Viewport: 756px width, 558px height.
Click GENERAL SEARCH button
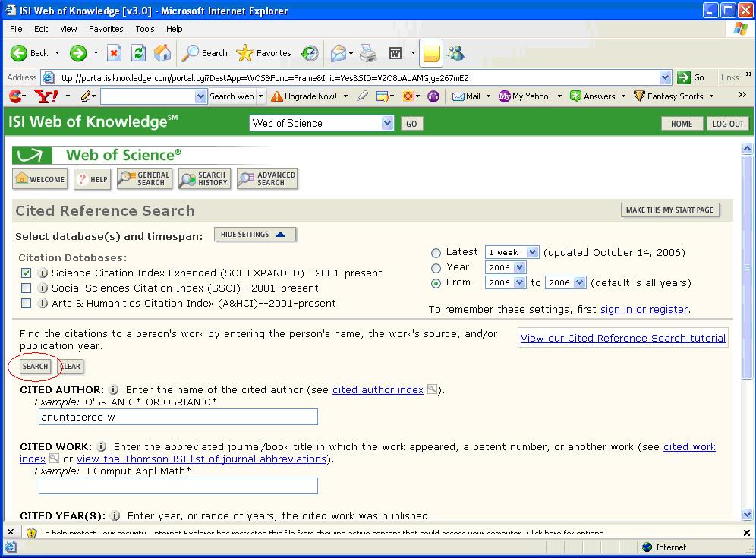[145, 179]
